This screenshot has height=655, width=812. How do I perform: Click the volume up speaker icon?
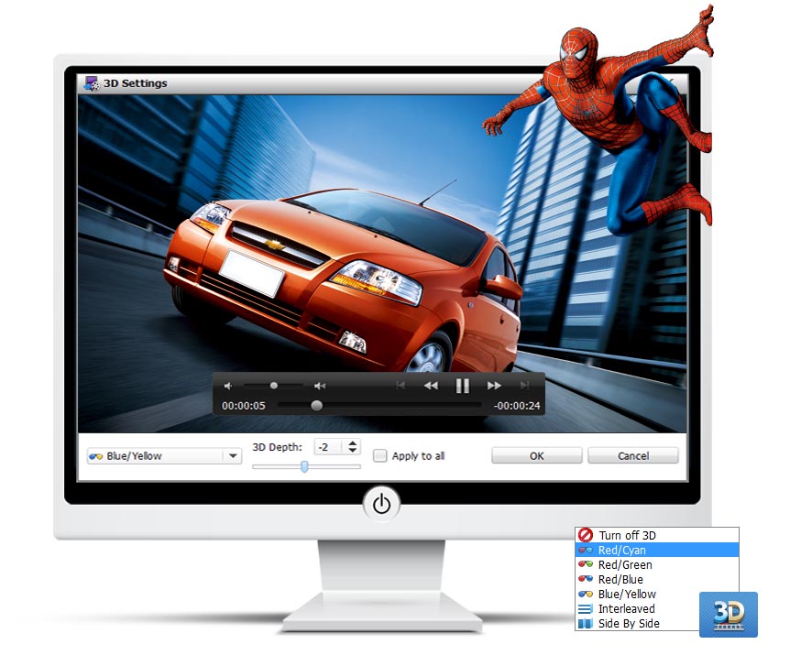[x=320, y=386]
